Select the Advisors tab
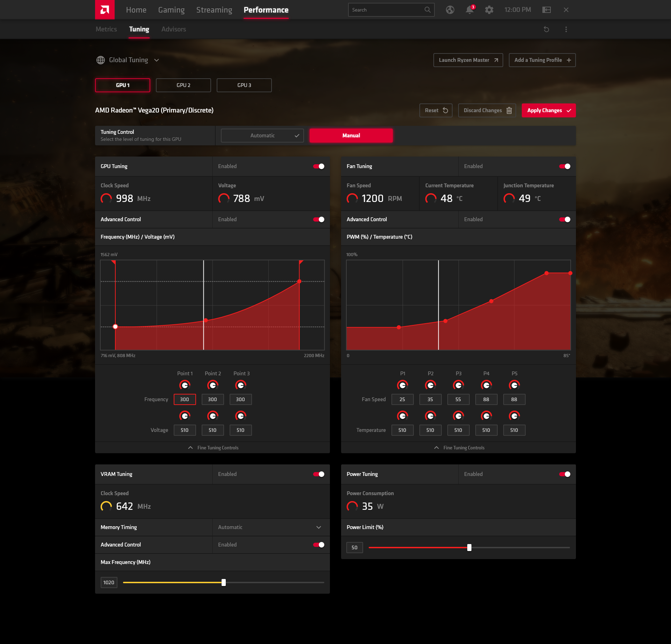This screenshot has width=671, height=644. 174,29
